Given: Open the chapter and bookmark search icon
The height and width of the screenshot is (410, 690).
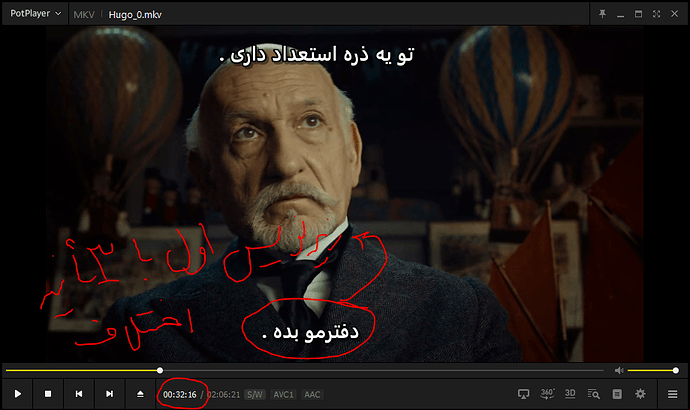Looking at the screenshot, I should [593, 394].
